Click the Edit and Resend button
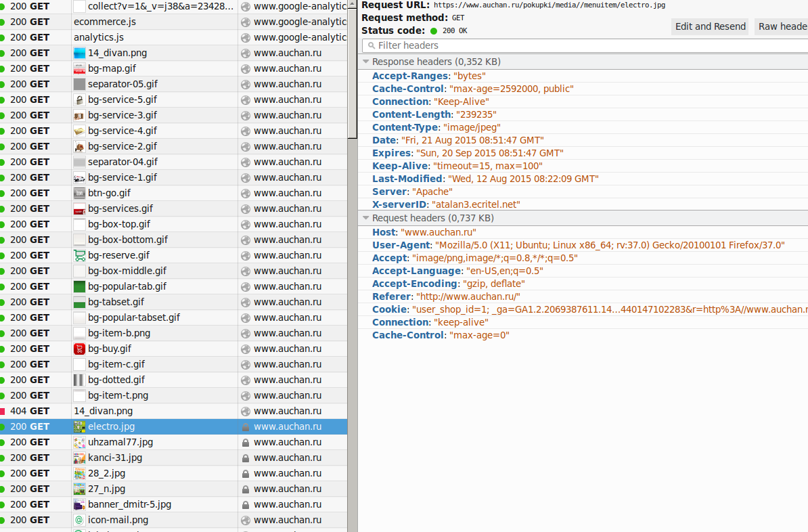The width and height of the screenshot is (808, 532). point(711,26)
